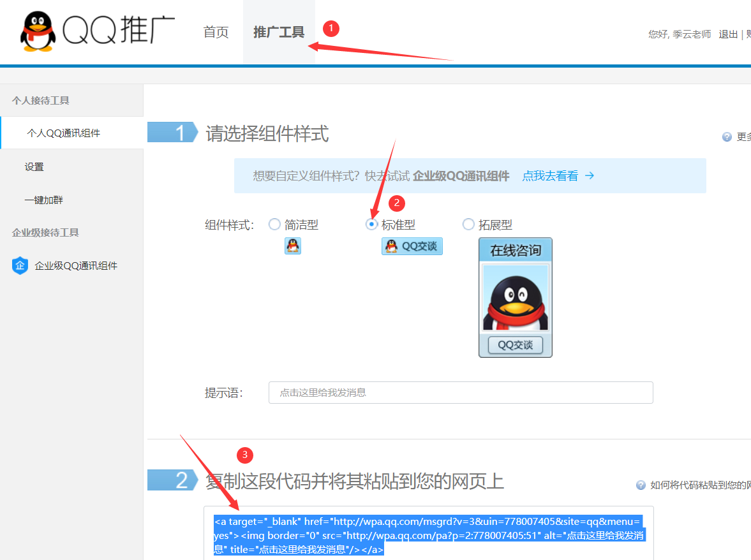This screenshot has height=560, width=751.
Task: Click the QQ推广 title text
Action: coord(118,30)
